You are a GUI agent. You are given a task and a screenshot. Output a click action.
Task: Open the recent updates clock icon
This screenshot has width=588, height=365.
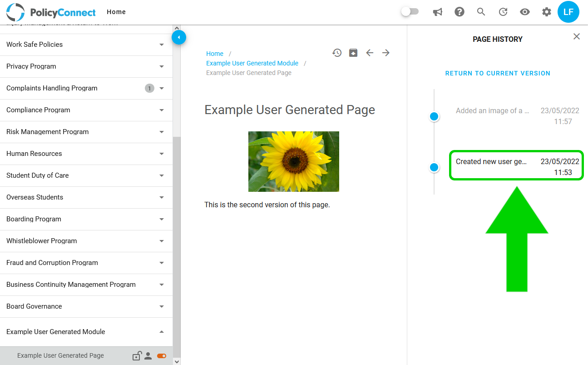(x=503, y=12)
